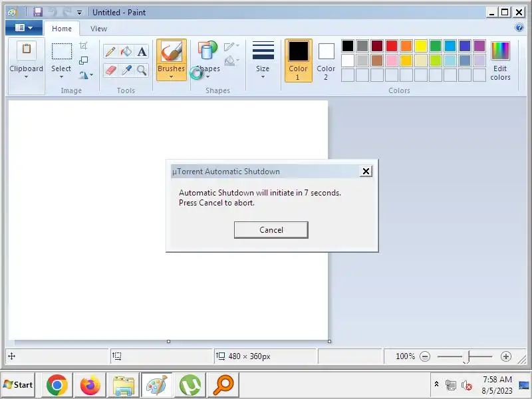
Task: Open Paint Help question mark icon
Action: pyautogui.click(x=519, y=27)
